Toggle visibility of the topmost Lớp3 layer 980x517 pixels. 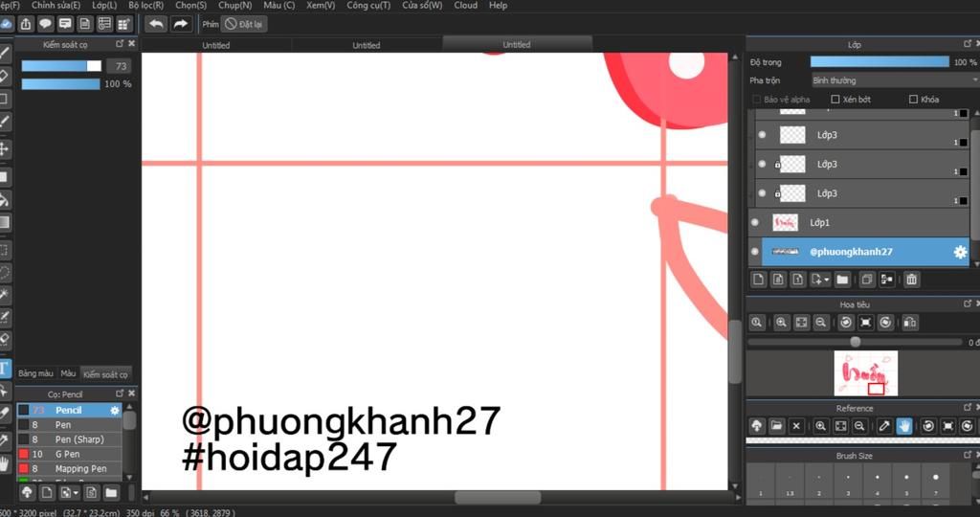pyautogui.click(x=762, y=134)
